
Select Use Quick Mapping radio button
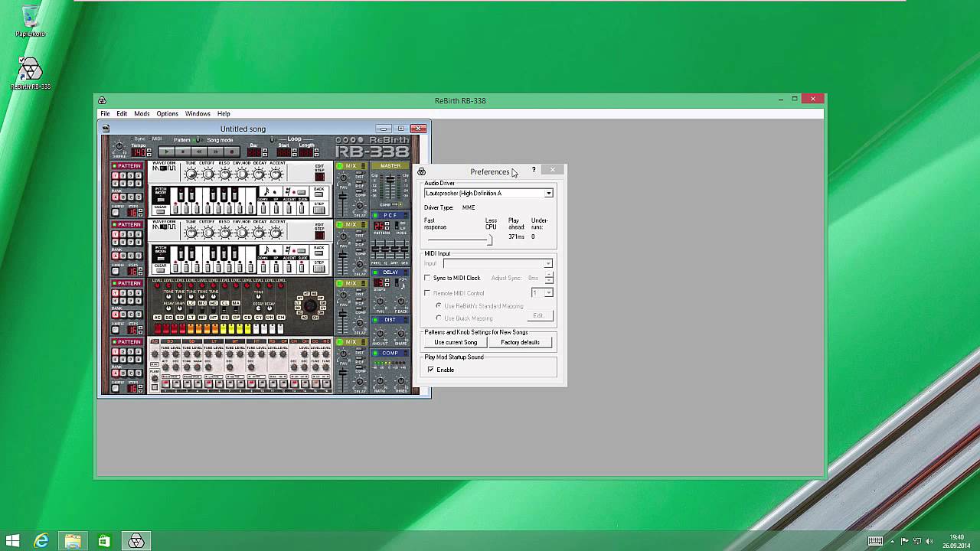(x=439, y=318)
